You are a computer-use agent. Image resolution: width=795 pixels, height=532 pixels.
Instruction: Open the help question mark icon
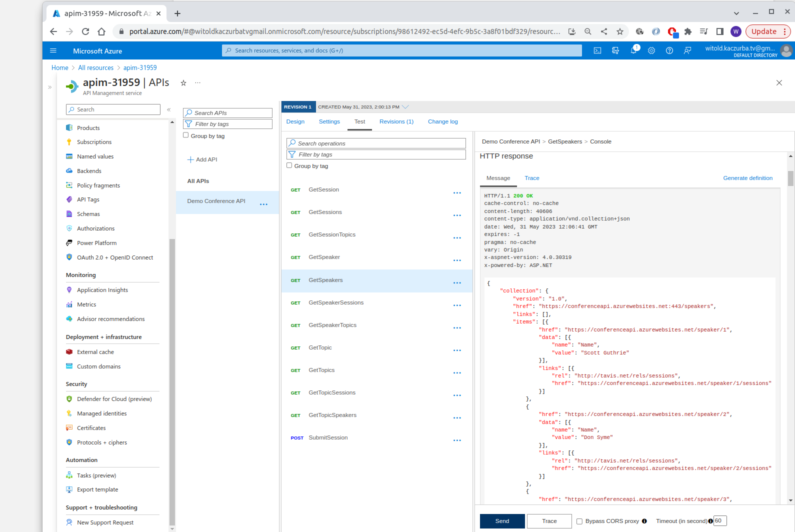[x=669, y=50]
